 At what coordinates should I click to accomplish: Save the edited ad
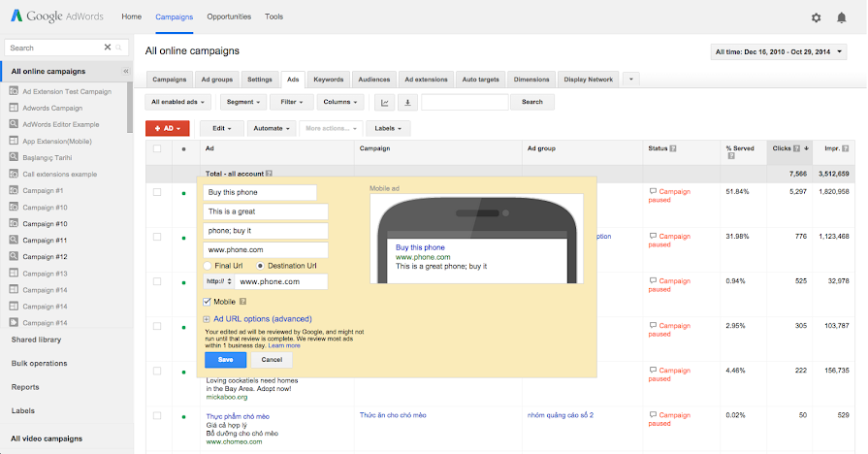(x=225, y=360)
